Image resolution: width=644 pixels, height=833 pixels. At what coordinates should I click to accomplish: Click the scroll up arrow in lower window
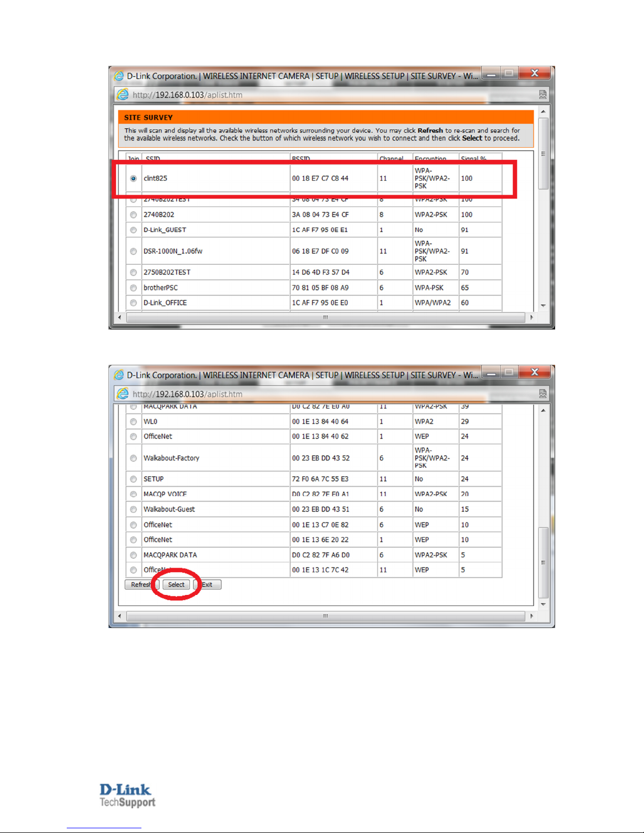point(543,410)
